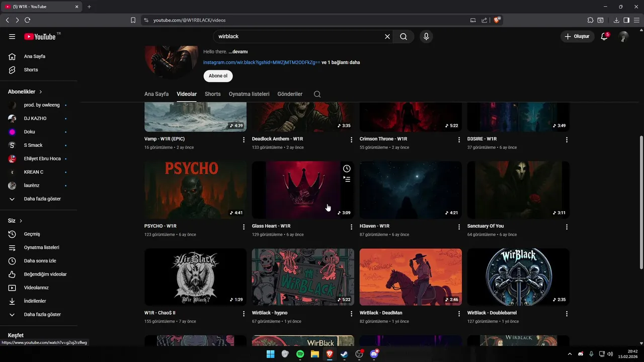Open Oynatma listeleri tab
The width and height of the screenshot is (644, 362).
249,94
